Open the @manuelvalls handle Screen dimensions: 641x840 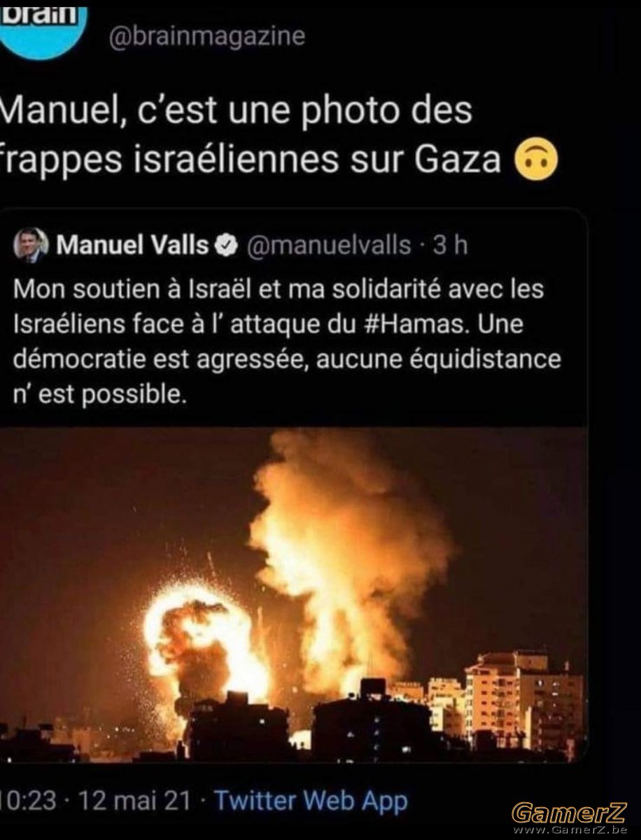[329, 246]
